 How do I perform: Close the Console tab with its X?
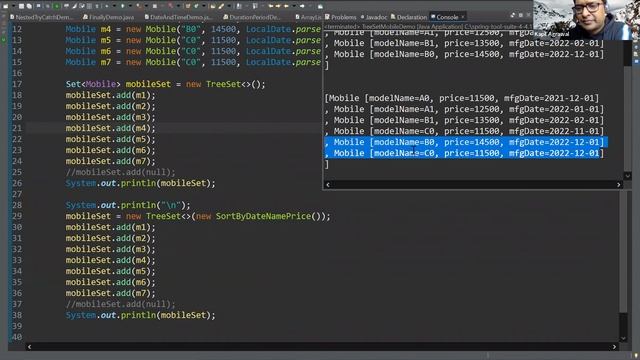pos(462,17)
